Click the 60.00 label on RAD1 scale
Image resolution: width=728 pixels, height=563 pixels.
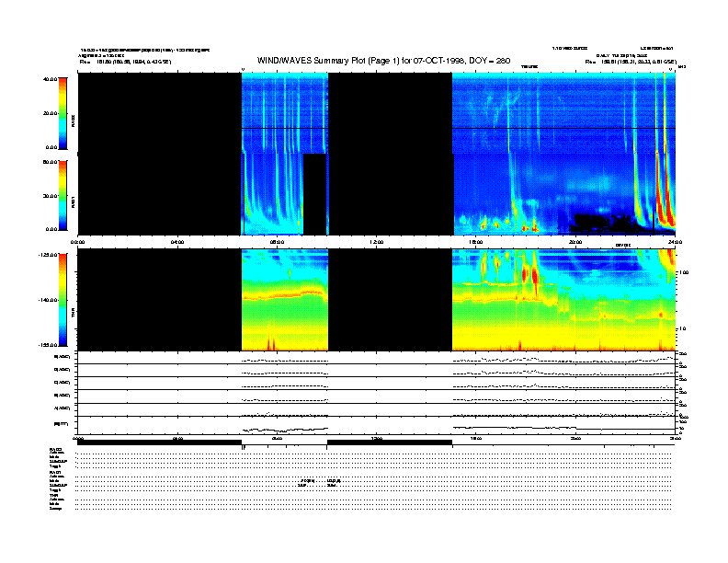click(50, 162)
